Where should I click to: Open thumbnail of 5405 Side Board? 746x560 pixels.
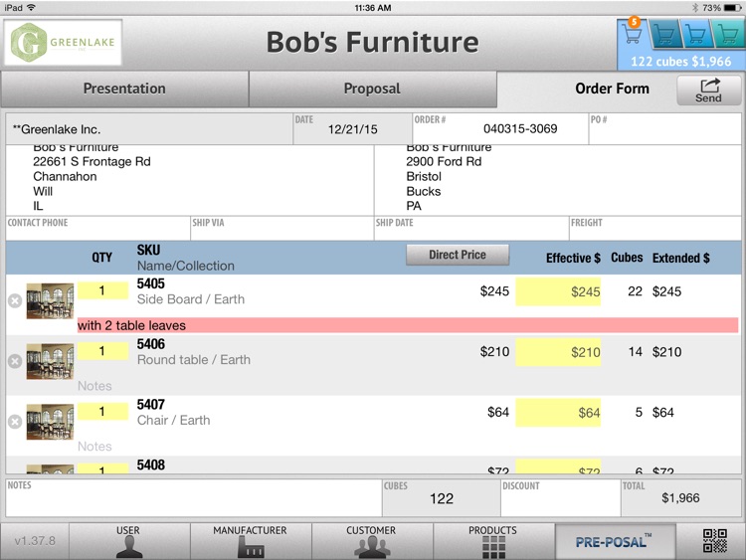click(50, 300)
